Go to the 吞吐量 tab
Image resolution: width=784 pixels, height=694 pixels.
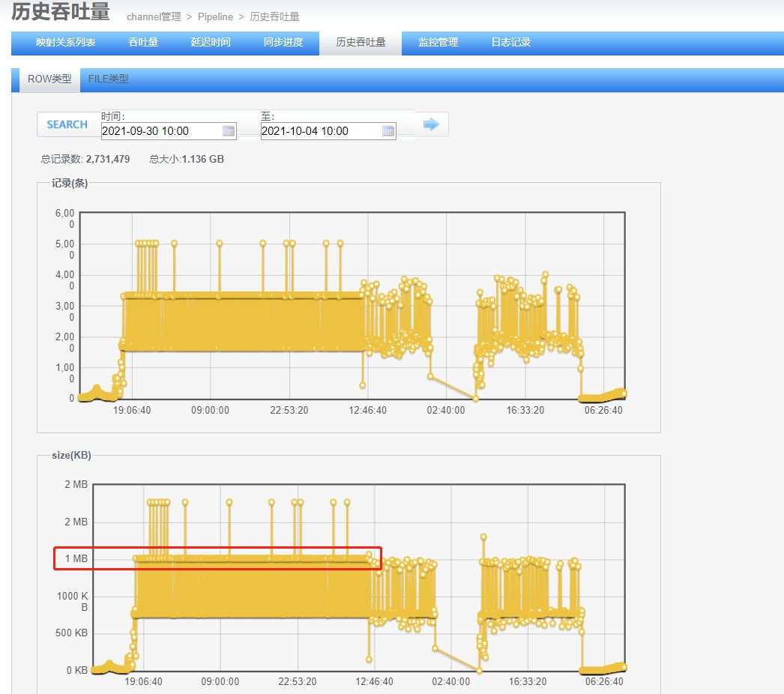(143, 43)
